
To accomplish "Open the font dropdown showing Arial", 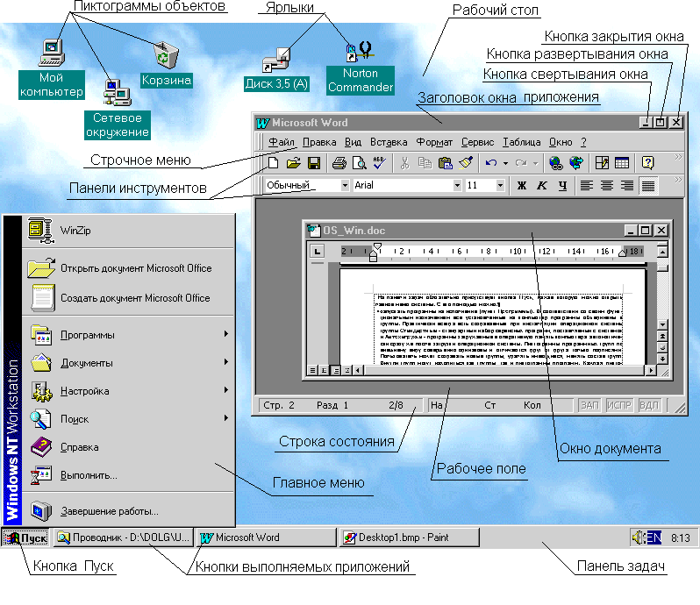I will point(457,185).
